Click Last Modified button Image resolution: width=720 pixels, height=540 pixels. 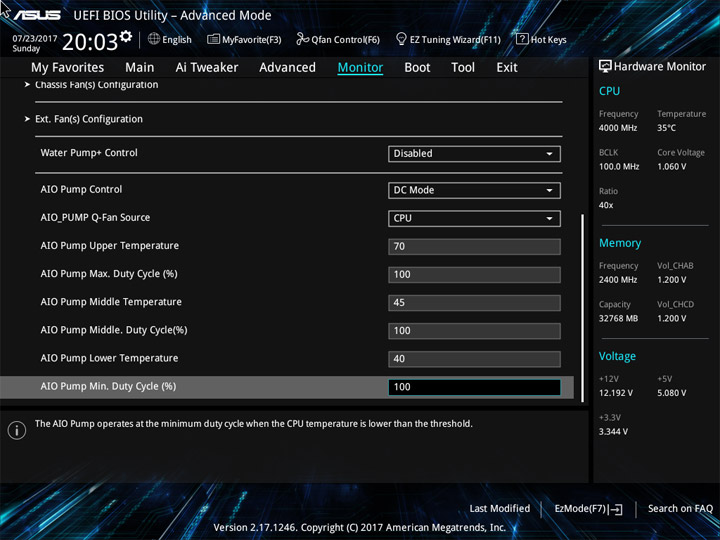click(x=500, y=509)
